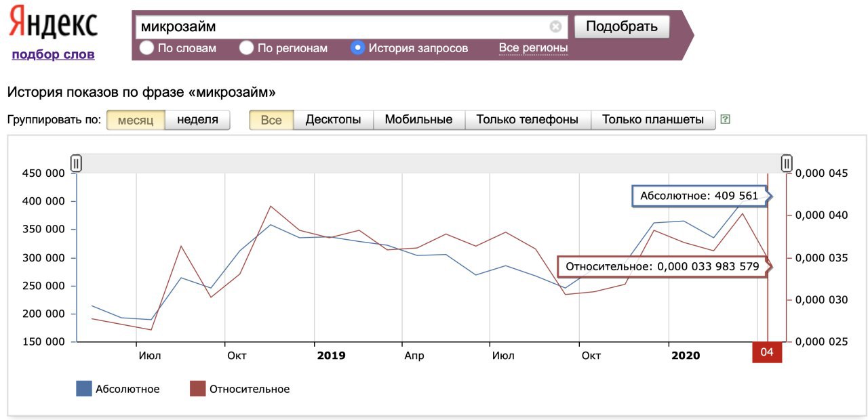The width and height of the screenshot is (868, 420).
Task: Select the История запросов radio button
Action: (358, 48)
